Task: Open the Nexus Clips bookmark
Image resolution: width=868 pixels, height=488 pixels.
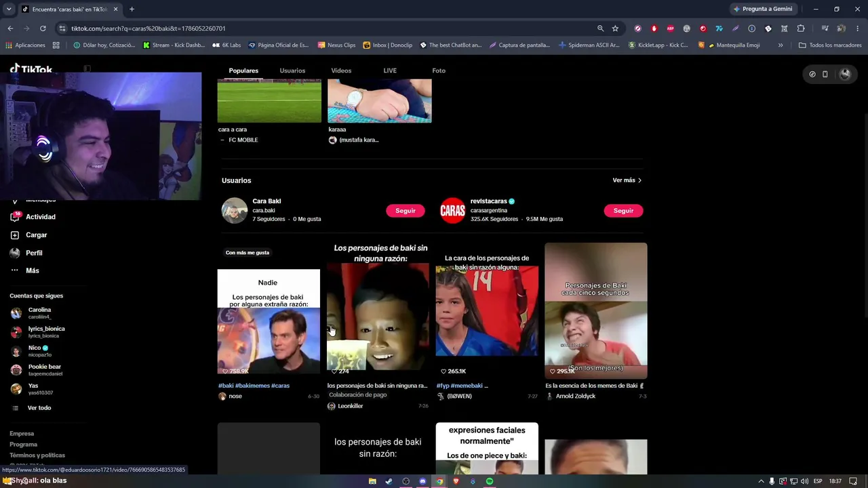Action: 336,45
